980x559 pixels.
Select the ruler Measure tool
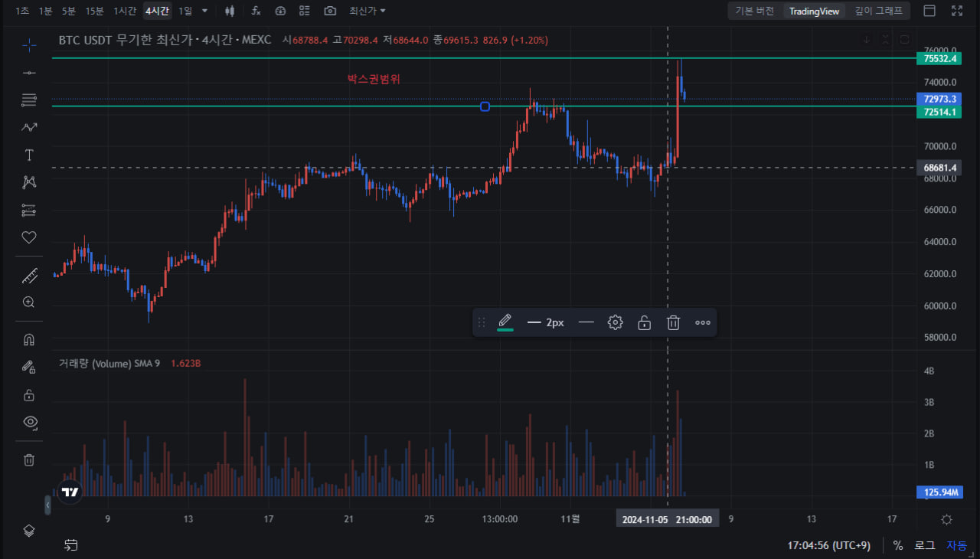click(29, 275)
